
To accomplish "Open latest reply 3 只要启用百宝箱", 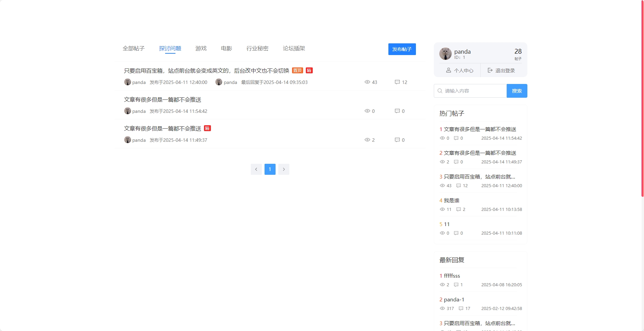I will [479, 323].
